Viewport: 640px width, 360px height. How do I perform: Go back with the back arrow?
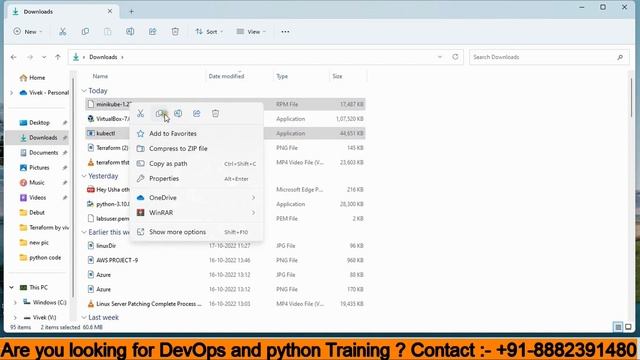coord(13,57)
